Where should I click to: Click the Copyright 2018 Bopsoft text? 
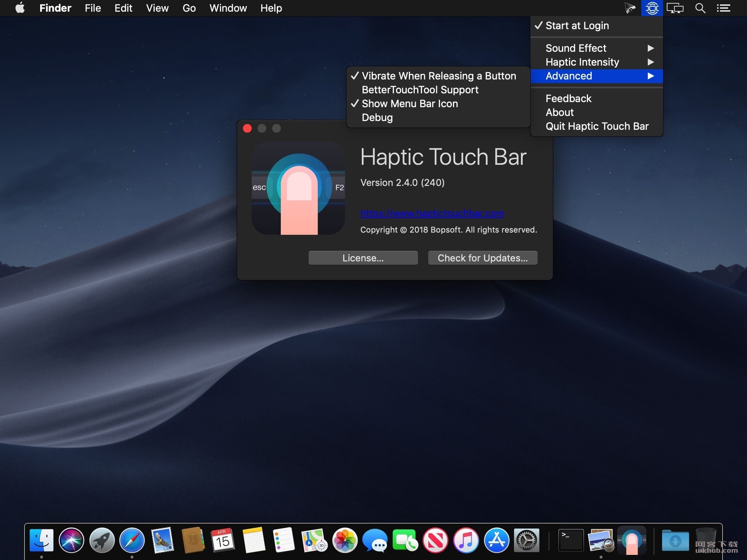449,230
